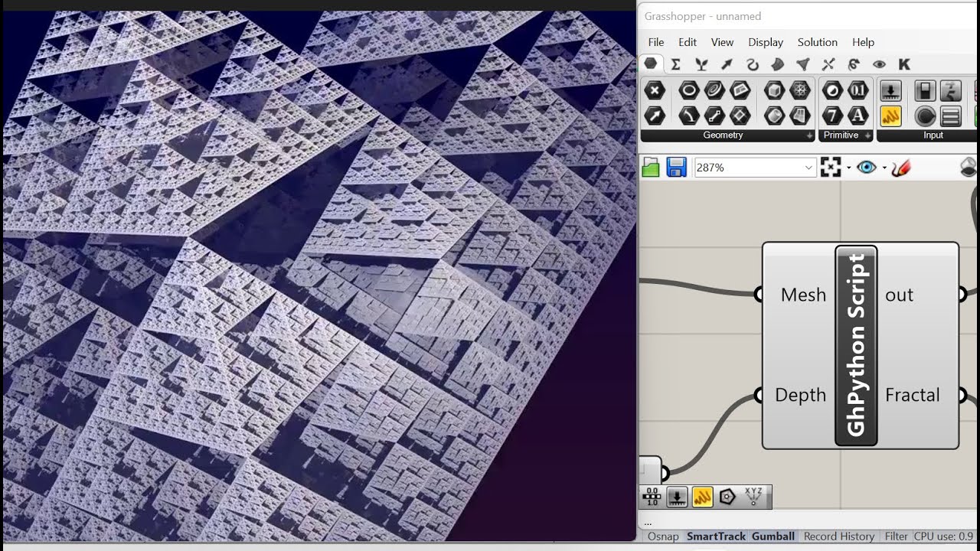
Task: Open the Sets tab (sprout icon)
Action: coord(701,64)
